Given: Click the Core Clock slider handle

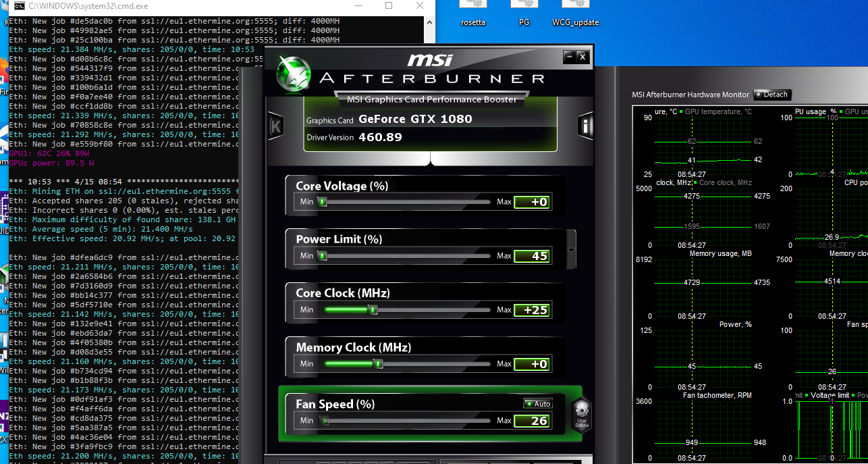Looking at the screenshot, I should coord(372,310).
